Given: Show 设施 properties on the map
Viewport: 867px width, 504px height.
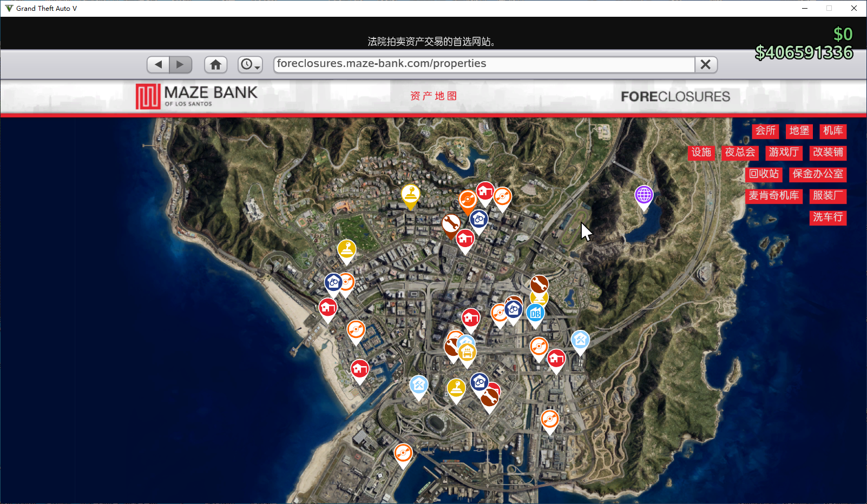Looking at the screenshot, I should (701, 152).
